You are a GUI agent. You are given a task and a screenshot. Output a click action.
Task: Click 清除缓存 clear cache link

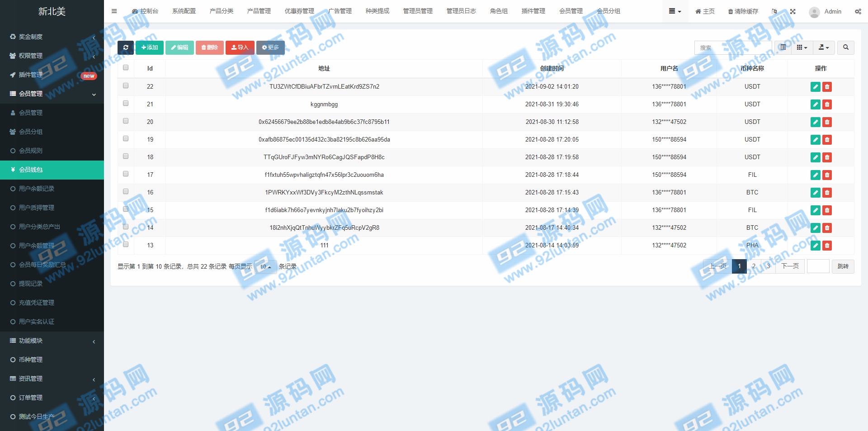point(743,11)
